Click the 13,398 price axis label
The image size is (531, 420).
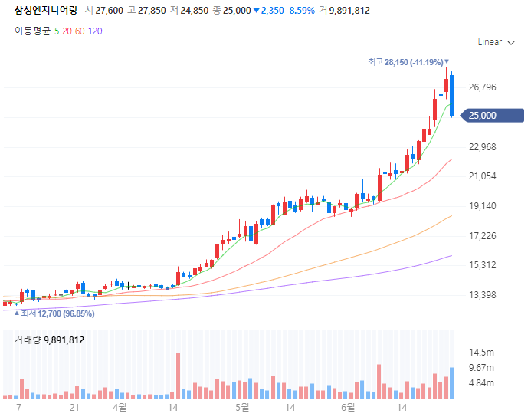482,295
